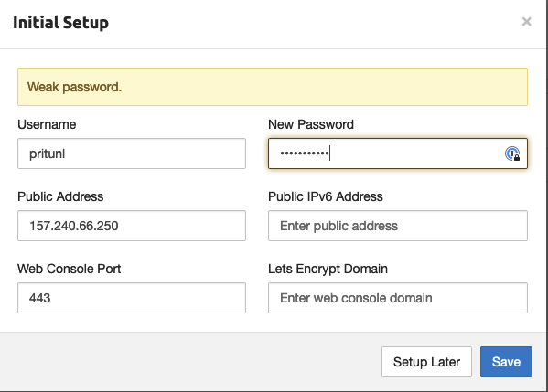
Task: Click the New Password label
Action: [311, 124]
